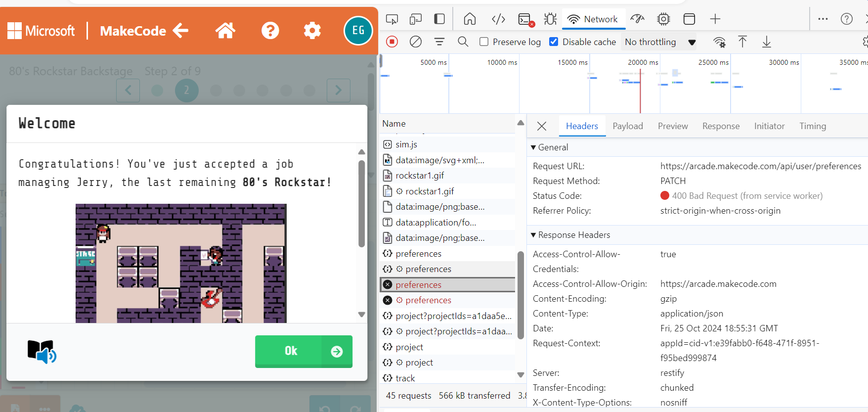The image size is (868, 412).
Task: Click the red load line in timeline
Action: pyautogui.click(x=640, y=91)
